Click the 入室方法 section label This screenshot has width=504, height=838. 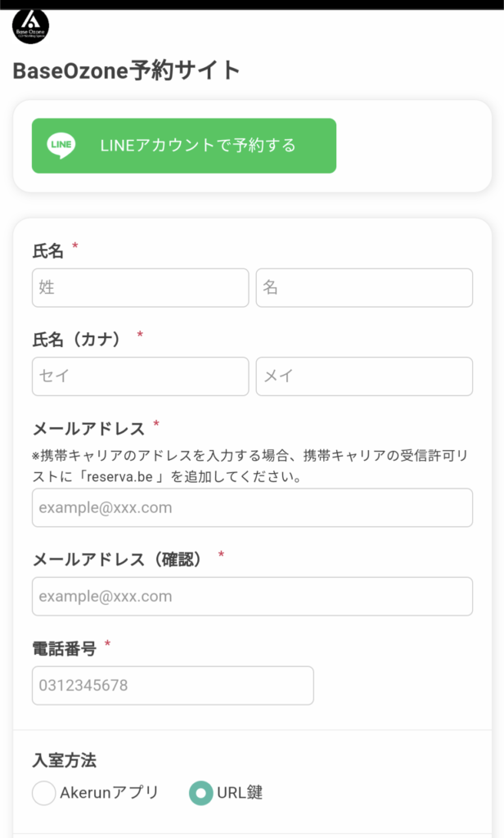click(64, 761)
